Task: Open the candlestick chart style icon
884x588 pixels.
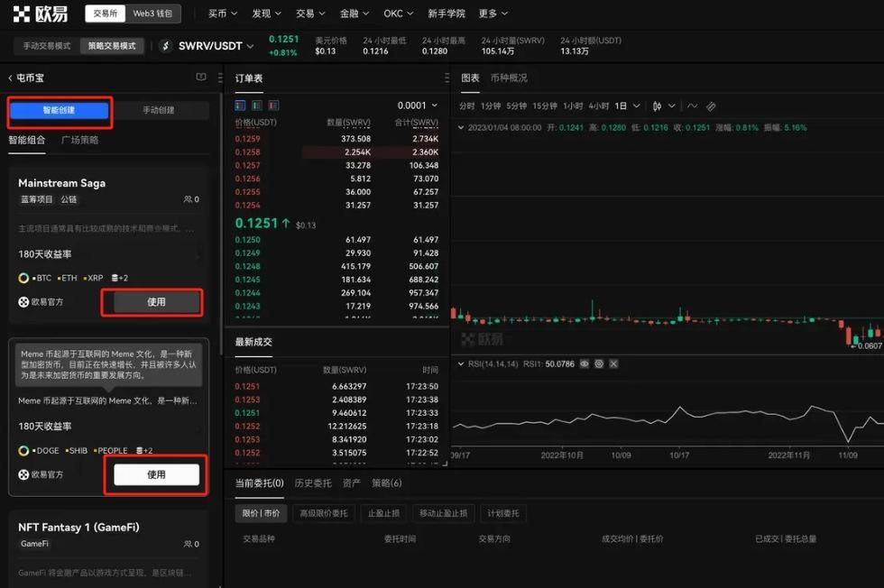Action: tap(658, 106)
